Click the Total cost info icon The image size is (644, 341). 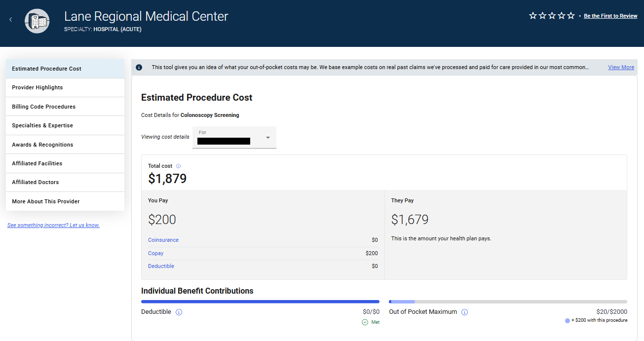click(x=178, y=166)
